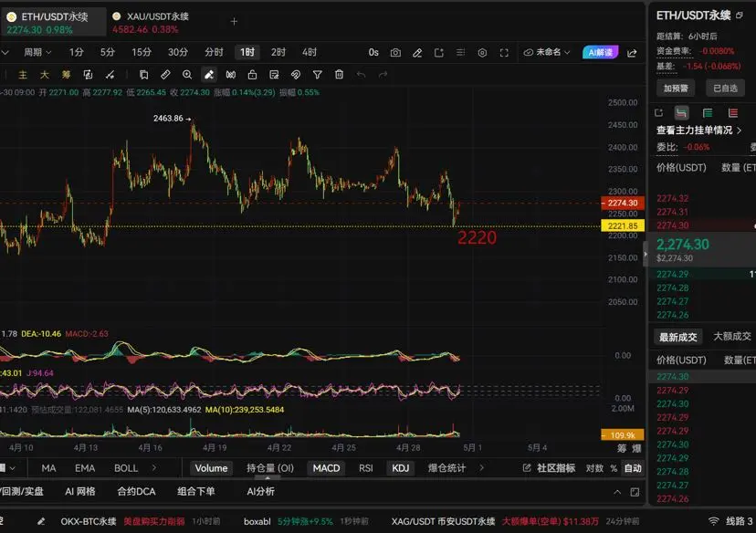The height and width of the screenshot is (533, 756).
Task: Maximize bottom panel with square icon
Action: (635, 492)
